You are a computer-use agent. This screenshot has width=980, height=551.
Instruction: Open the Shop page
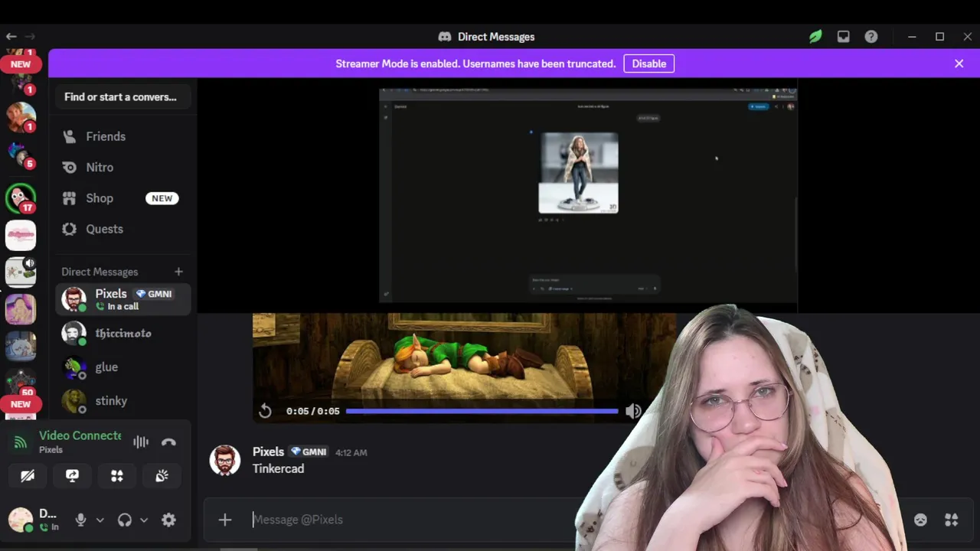[122, 198]
